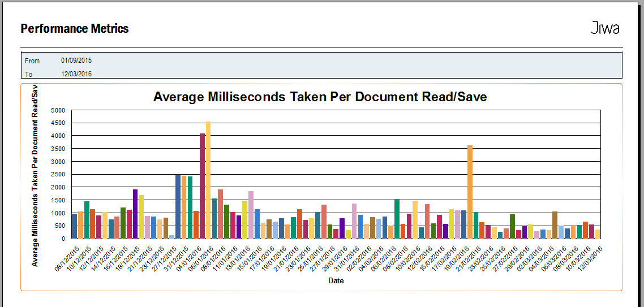
Task: Select the Performance Metrics report heading
Action: [75, 28]
